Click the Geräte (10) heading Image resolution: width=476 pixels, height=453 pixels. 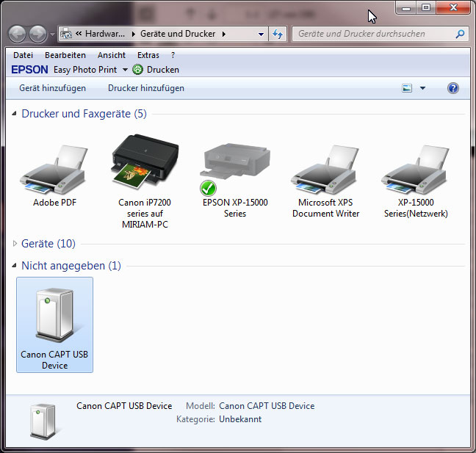48,244
